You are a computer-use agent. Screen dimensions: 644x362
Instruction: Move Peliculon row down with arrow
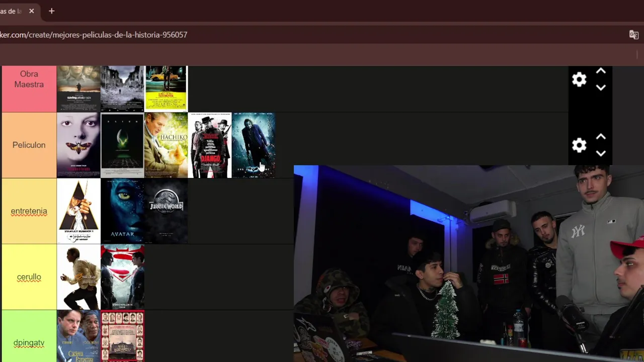[601, 153]
